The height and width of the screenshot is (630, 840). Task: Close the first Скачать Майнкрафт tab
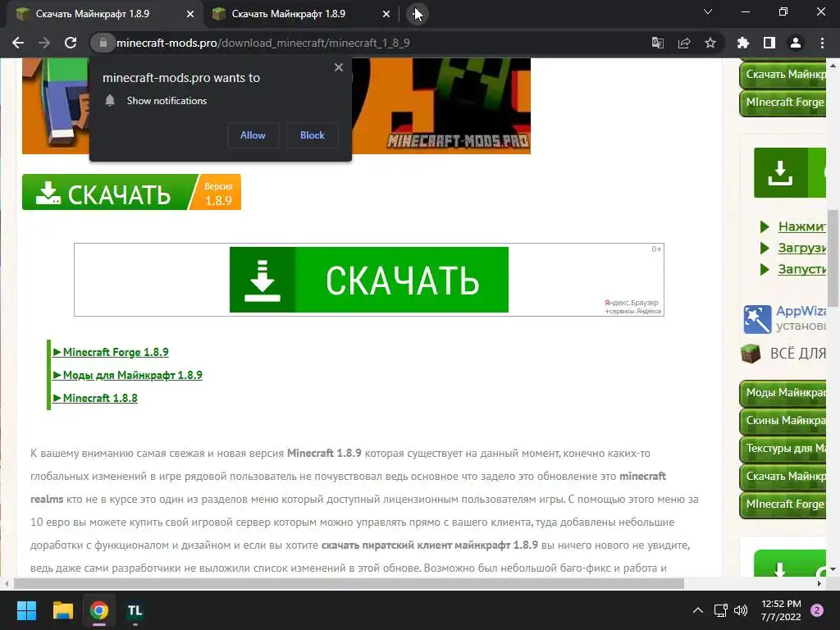click(190, 14)
